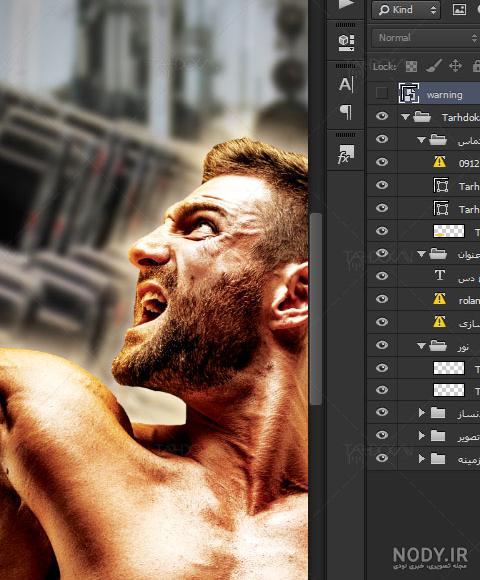Hide the Tarhdok group
This screenshot has width=480, height=580.
coord(382,116)
